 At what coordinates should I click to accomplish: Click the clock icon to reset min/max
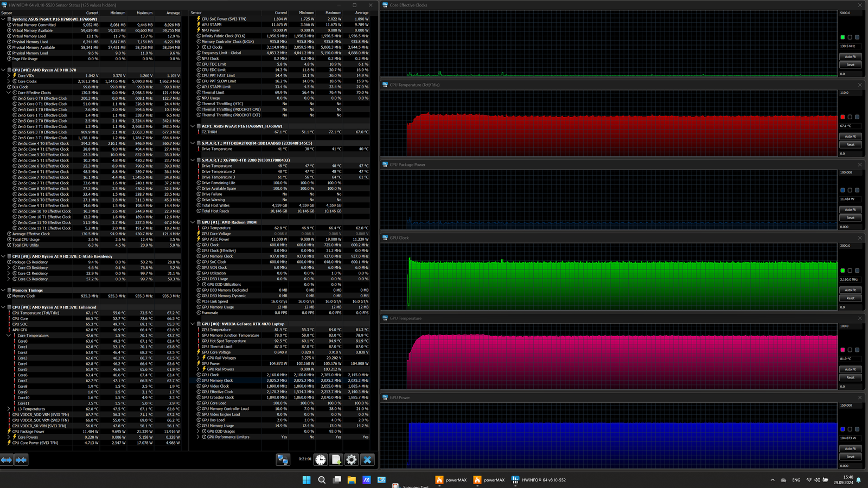[321, 460]
